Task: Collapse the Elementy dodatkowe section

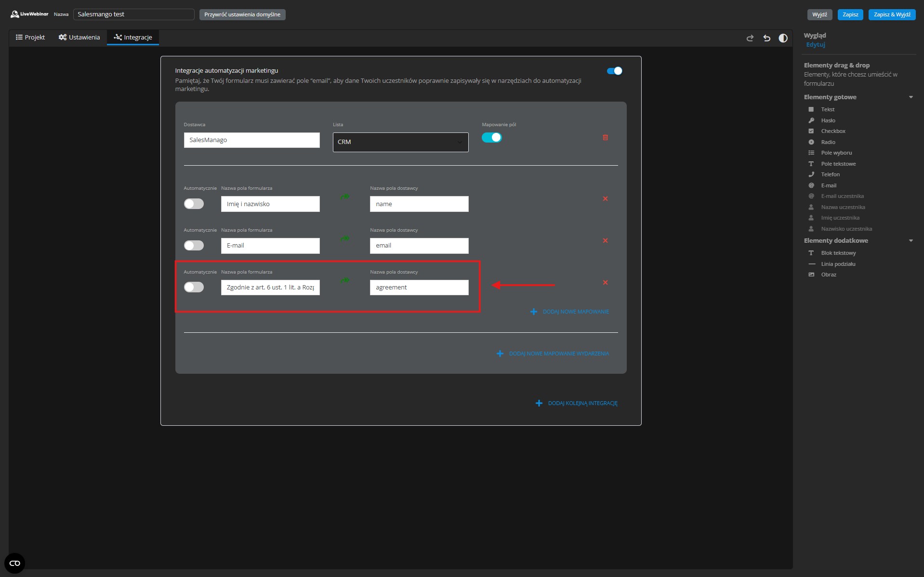Action: click(911, 240)
